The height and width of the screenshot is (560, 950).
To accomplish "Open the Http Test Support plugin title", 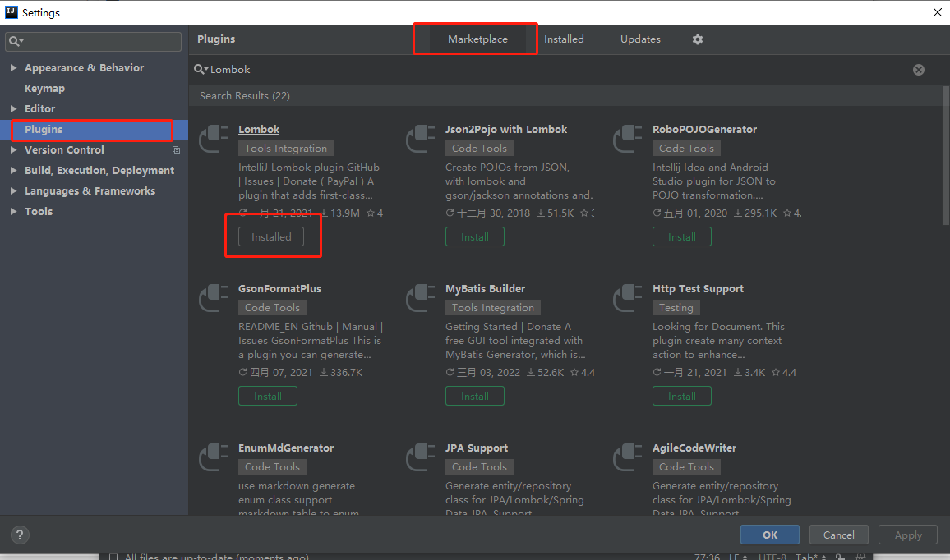I will click(x=698, y=289).
